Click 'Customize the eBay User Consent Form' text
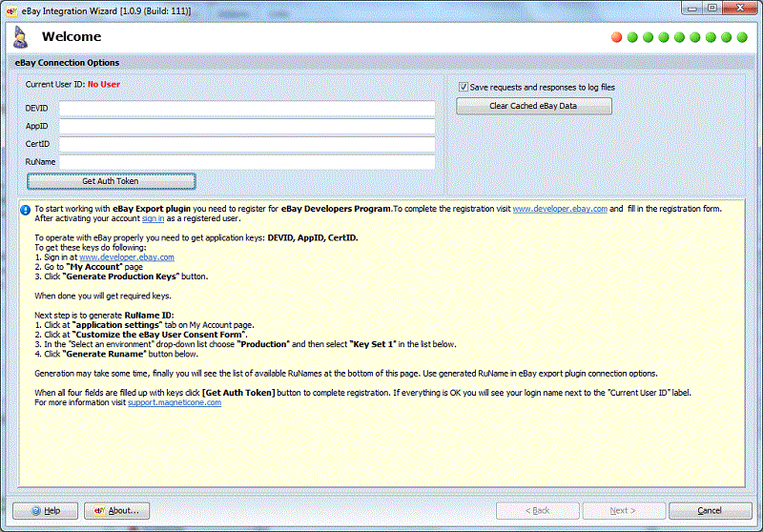The width and height of the screenshot is (763, 532). pos(159,335)
